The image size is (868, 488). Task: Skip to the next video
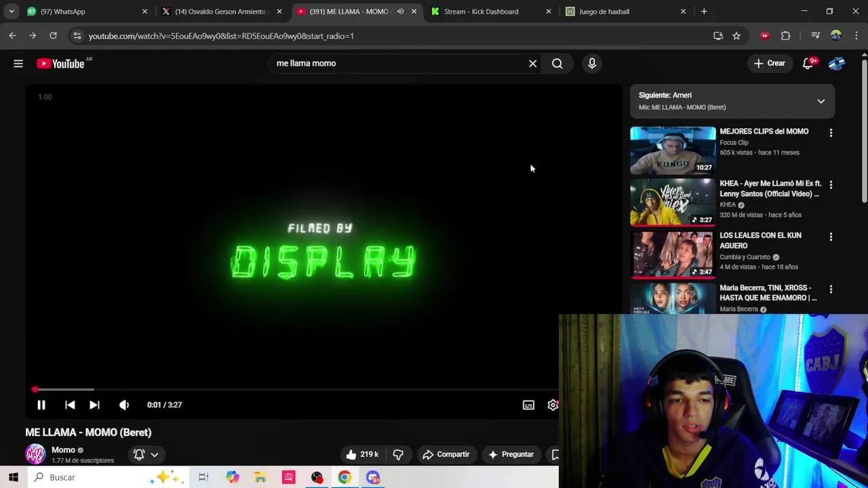click(x=94, y=405)
